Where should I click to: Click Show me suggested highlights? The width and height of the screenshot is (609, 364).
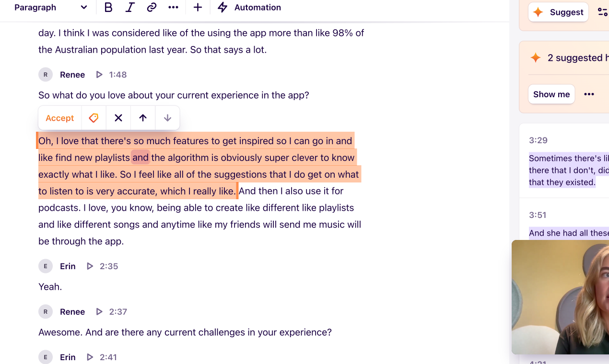point(551,94)
